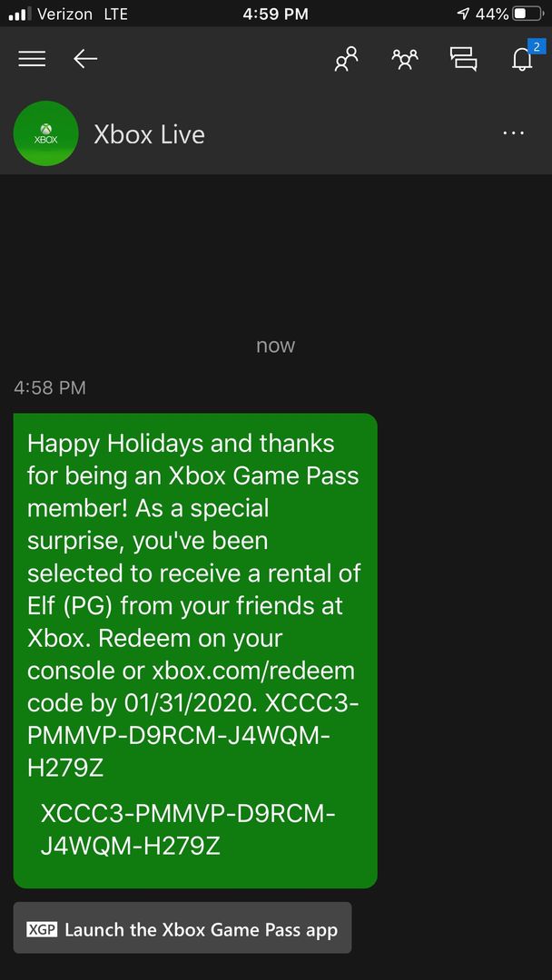Screen dimensions: 552x980
Task: Tap the 4:59 PM status bar clock
Action: tap(275, 14)
